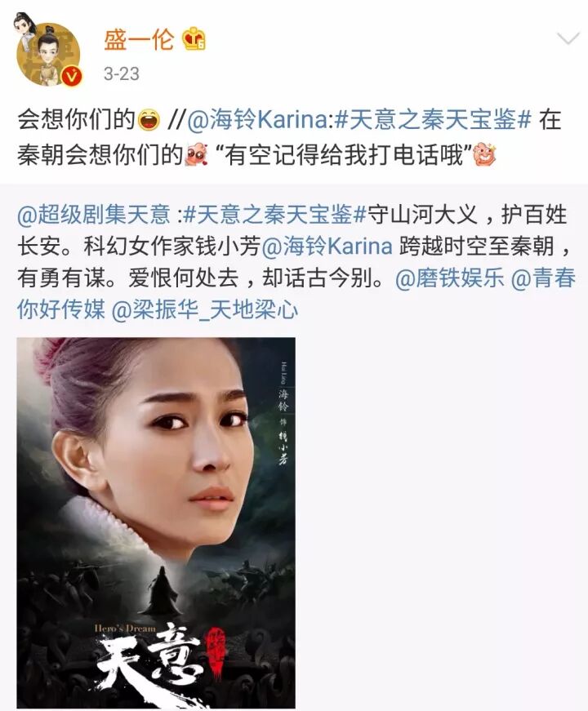Open the original reposted post text area
Image resolution: width=588 pixels, height=711 pixels.
click(x=294, y=263)
